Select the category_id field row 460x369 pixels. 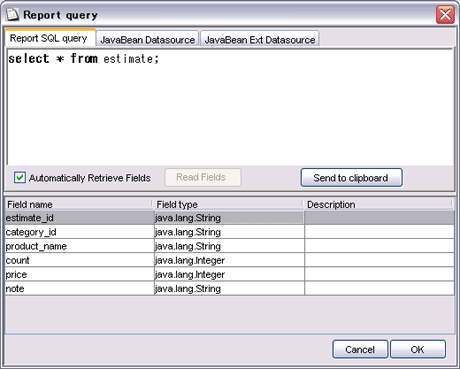[x=230, y=232]
